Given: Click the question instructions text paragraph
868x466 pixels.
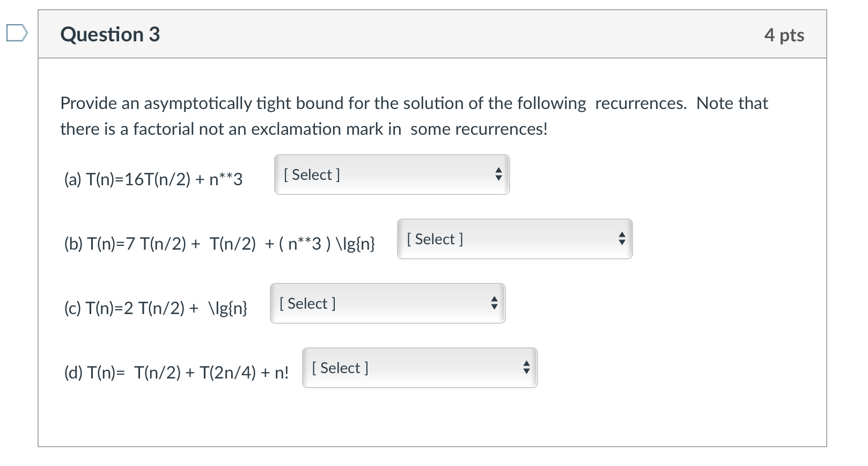Looking at the screenshot, I should point(413,115).
